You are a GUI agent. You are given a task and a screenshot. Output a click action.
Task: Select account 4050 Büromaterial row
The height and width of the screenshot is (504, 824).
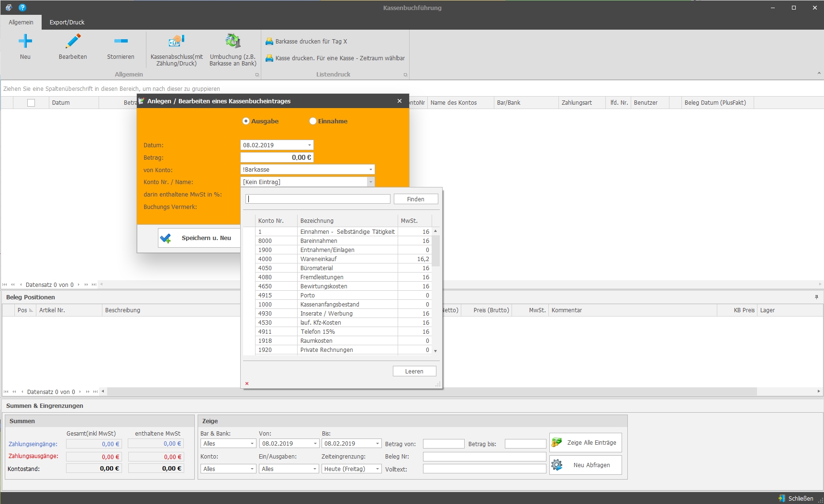point(344,268)
